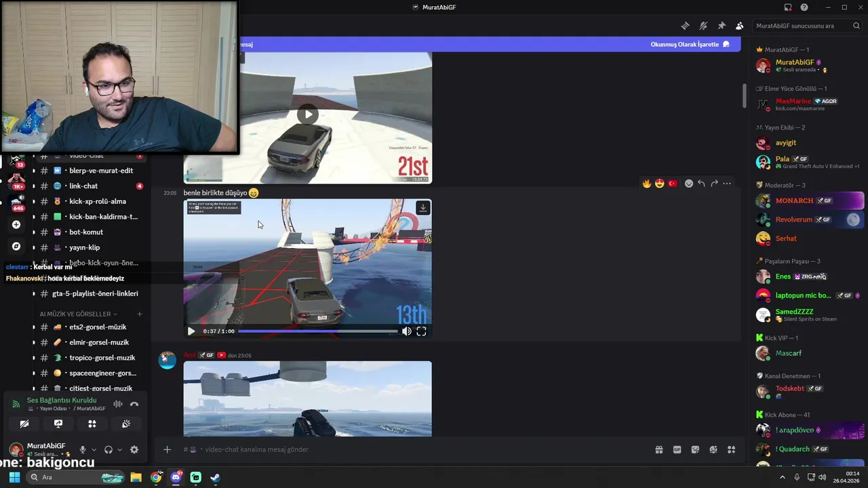The image size is (868, 488).
Task: Toggle channel notification mute bell
Action: (703, 26)
